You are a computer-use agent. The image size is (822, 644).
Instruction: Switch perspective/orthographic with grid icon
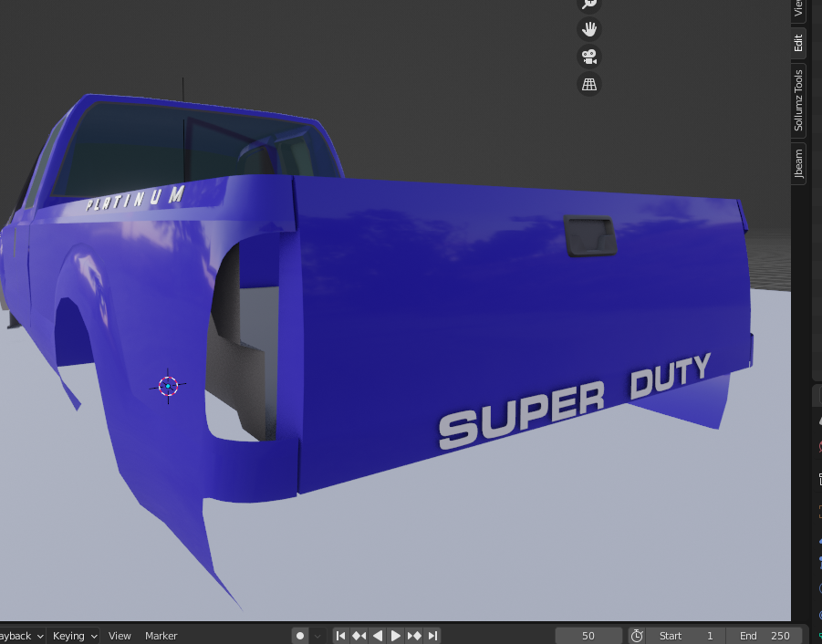click(589, 84)
